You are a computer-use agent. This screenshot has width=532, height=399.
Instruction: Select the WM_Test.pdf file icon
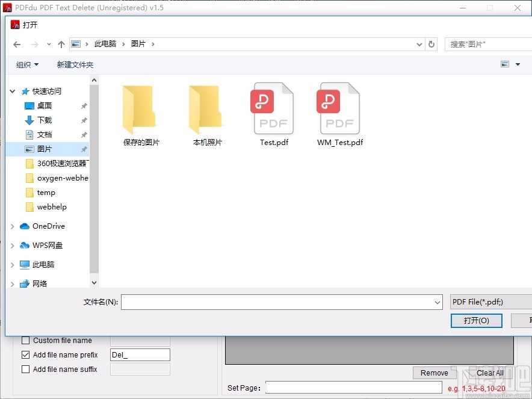(339, 108)
